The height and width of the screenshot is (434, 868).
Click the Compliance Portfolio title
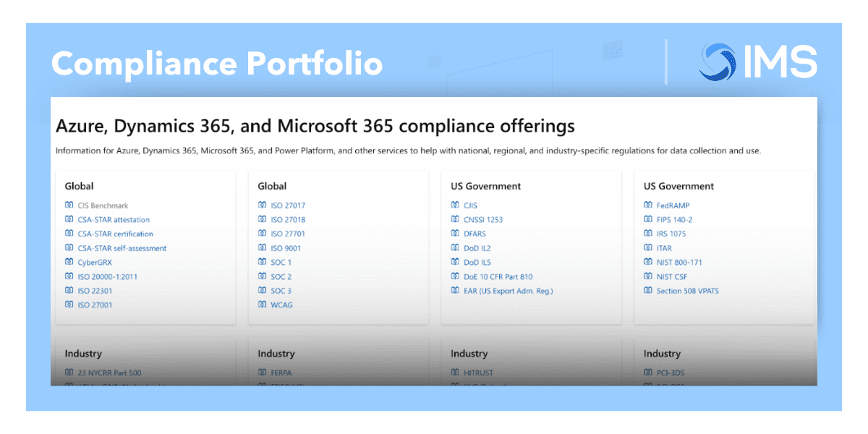click(217, 64)
